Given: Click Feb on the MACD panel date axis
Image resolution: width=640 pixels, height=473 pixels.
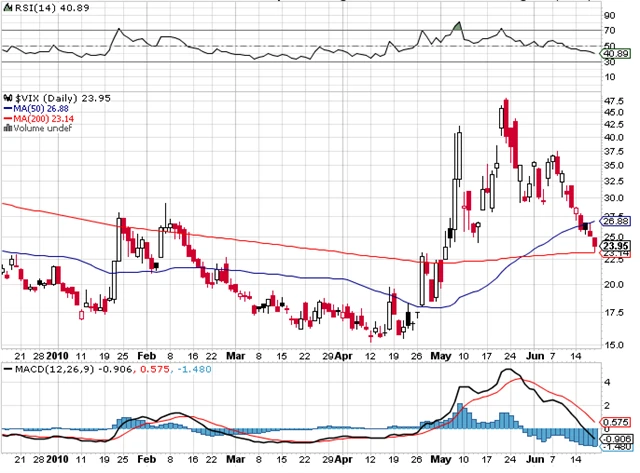Looking at the screenshot, I should point(147,459).
